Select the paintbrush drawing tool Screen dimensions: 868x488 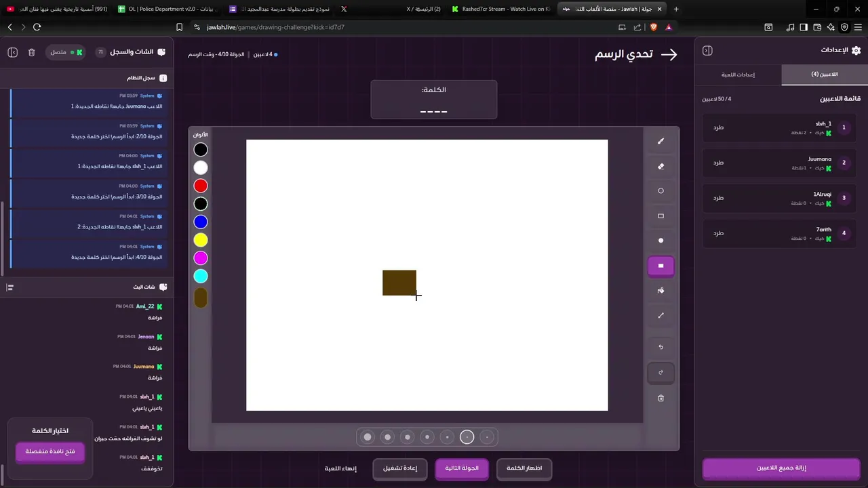coord(660,141)
